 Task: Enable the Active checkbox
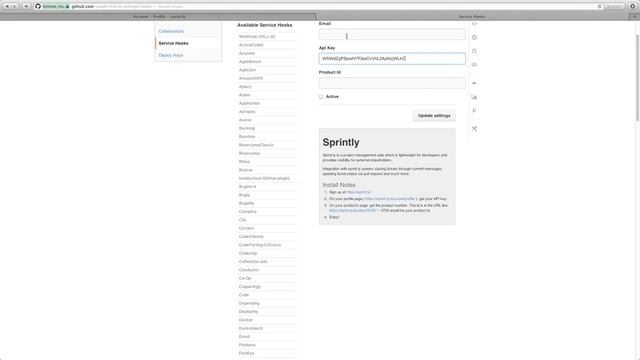[321, 97]
